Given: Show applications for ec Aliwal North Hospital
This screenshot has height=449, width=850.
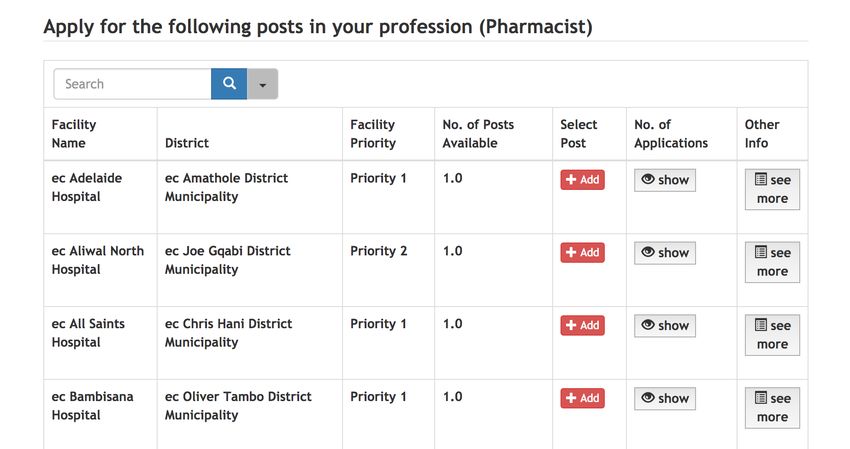Looking at the screenshot, I should 665,253.
